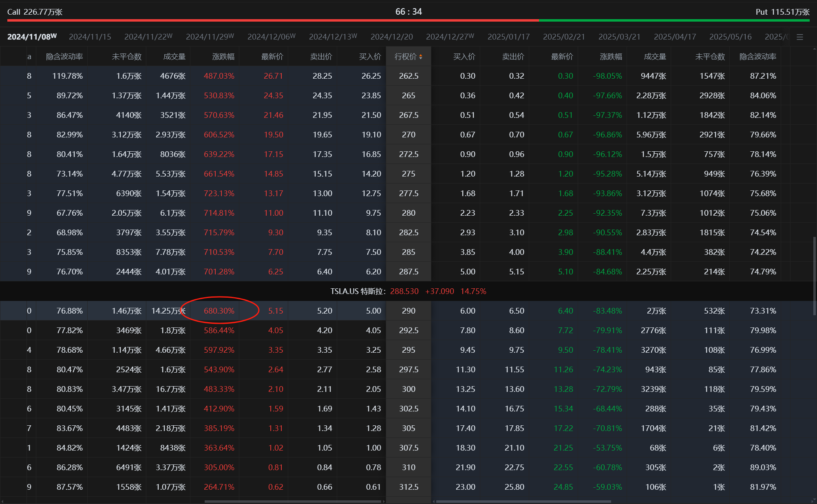Screen dimensions: 817x504
Task: Sort by call 成交量 column header
Action: (x=174, y=57)
